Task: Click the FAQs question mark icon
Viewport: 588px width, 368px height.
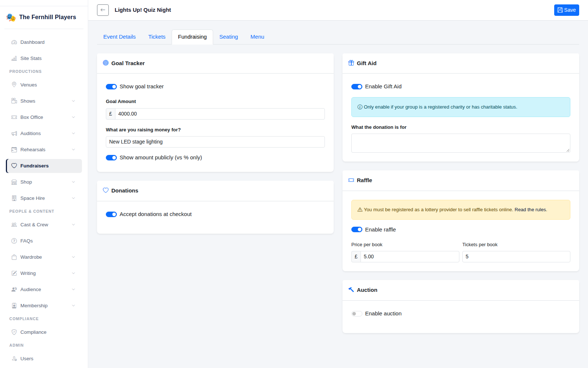Action: tap(14, 241)
